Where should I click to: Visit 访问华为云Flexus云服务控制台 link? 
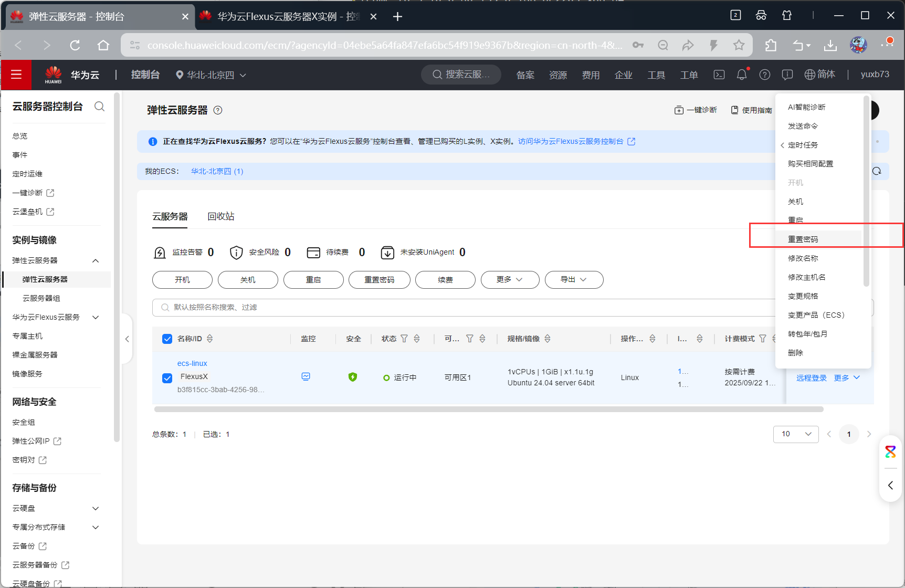(x=576, y=141)
